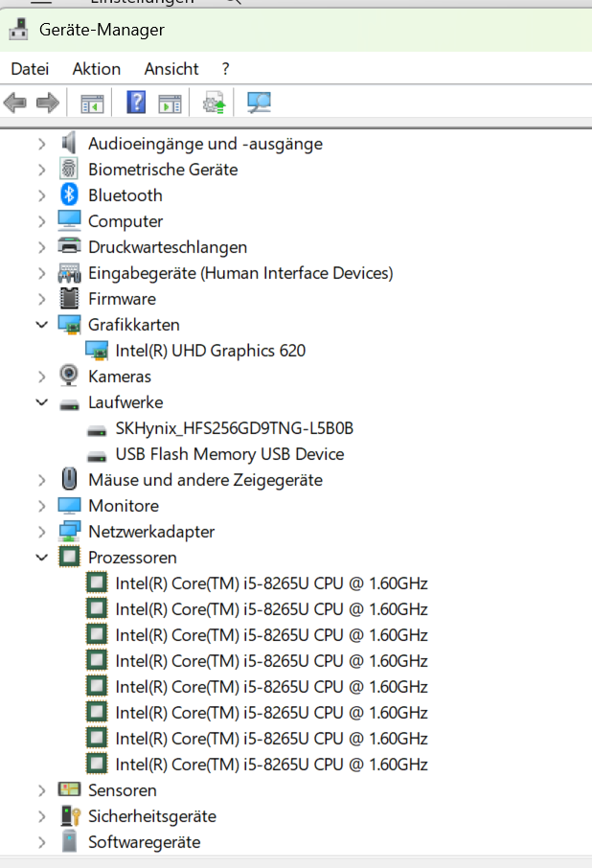Expand the Monitore node chevron

pyautogui.click(x=42, y=506)
